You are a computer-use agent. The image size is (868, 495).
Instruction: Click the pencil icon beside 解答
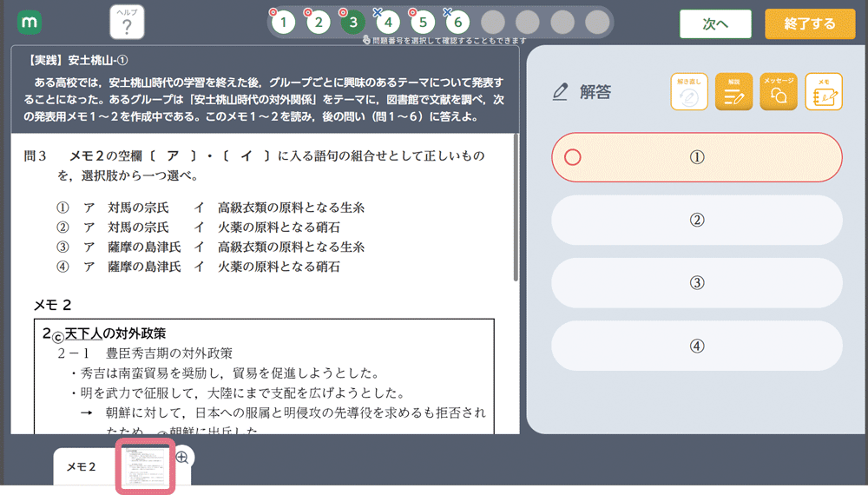point(560,92)
